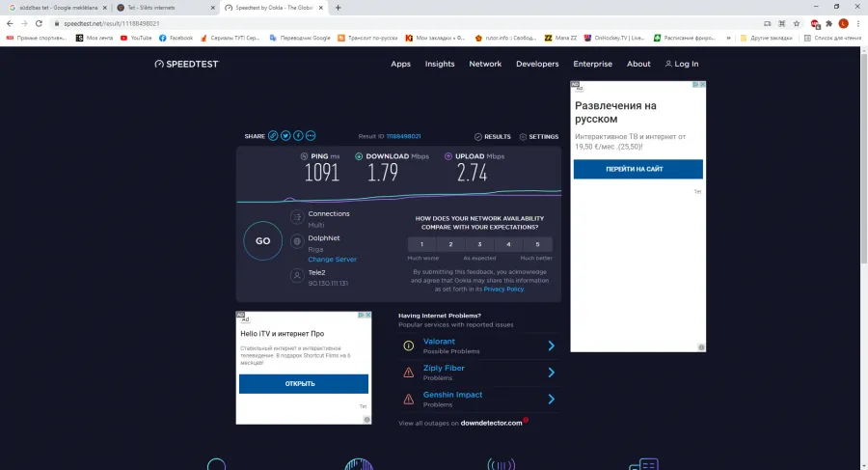Screen dimensions: 868x470
Task: Open Переводчик Google bookmark
Action: tap(300, 38)
